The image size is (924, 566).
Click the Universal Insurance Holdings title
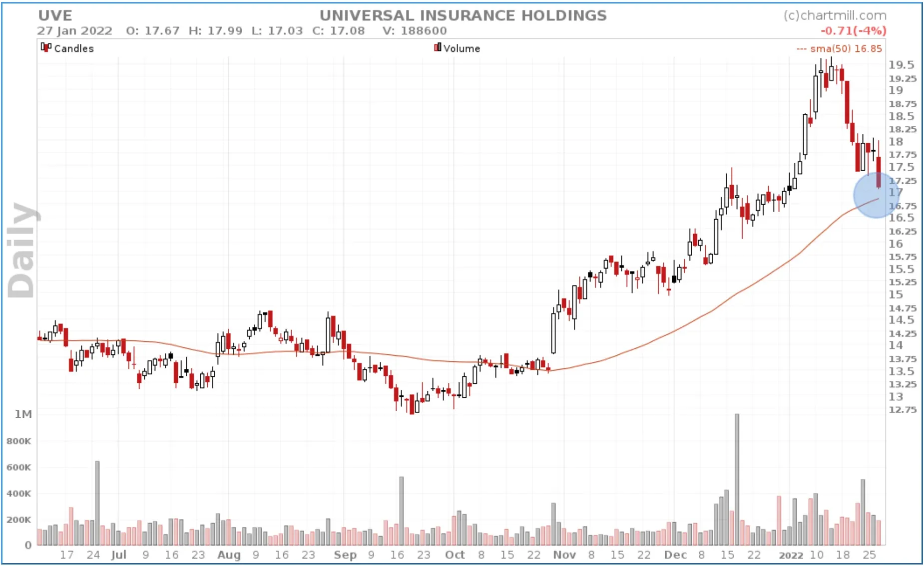click(x=463, y=15)
